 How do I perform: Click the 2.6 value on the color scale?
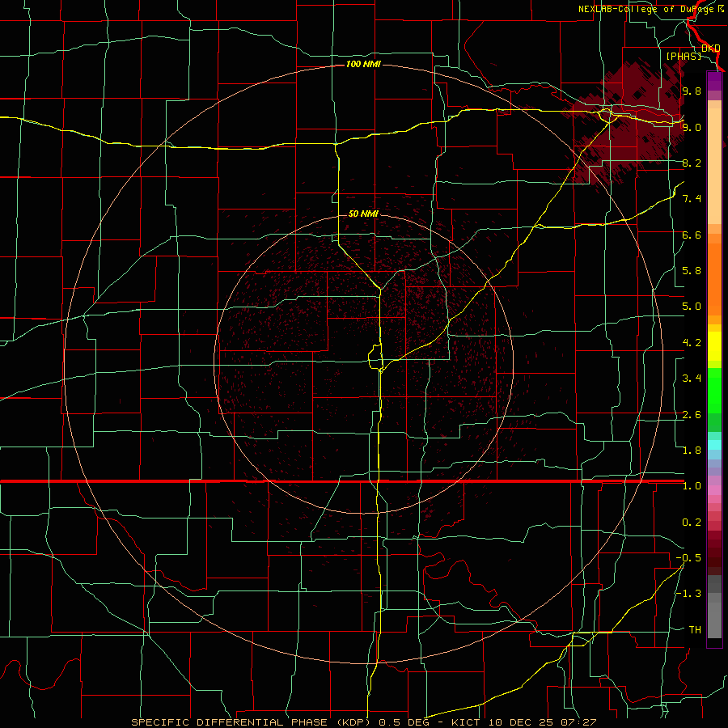692,415
